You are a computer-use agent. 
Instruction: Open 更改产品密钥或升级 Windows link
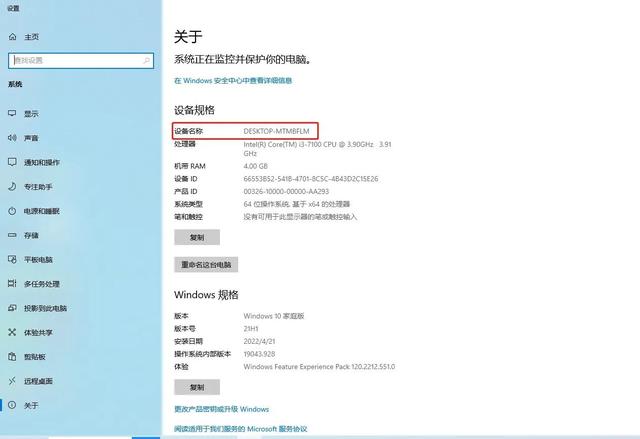coord(222,409)
